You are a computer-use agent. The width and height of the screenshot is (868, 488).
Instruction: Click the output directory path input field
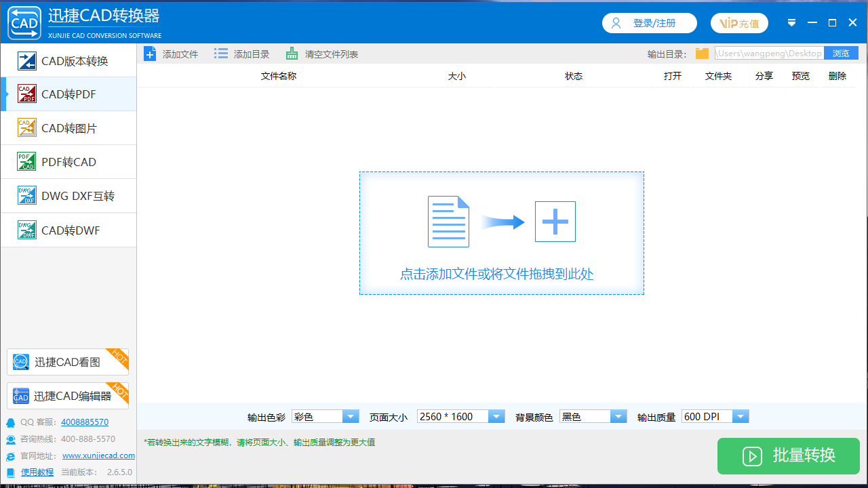coord(770,53)
